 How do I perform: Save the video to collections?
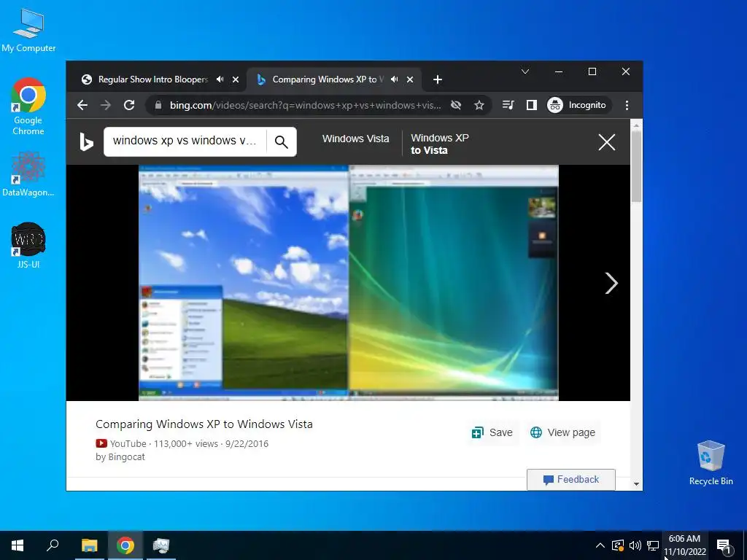tap(492, 432)
